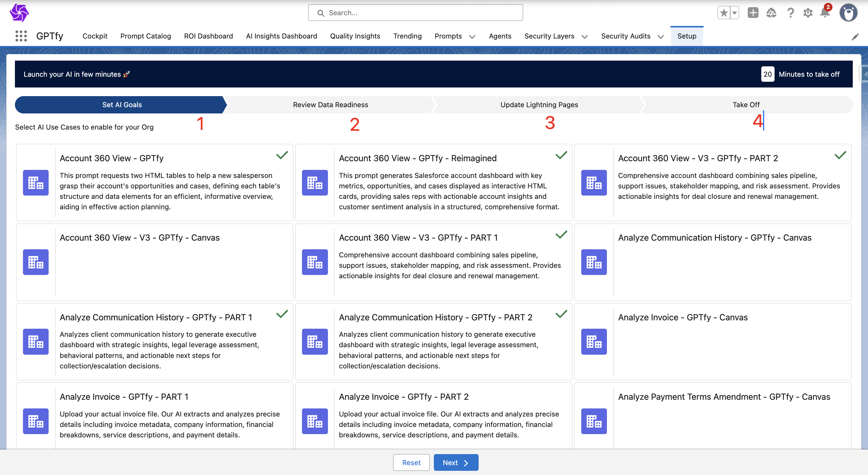Select the Analyze Invoice - GPTfy - Canvas card
Viewport: 868px width, 475px height.
point(712,341)
